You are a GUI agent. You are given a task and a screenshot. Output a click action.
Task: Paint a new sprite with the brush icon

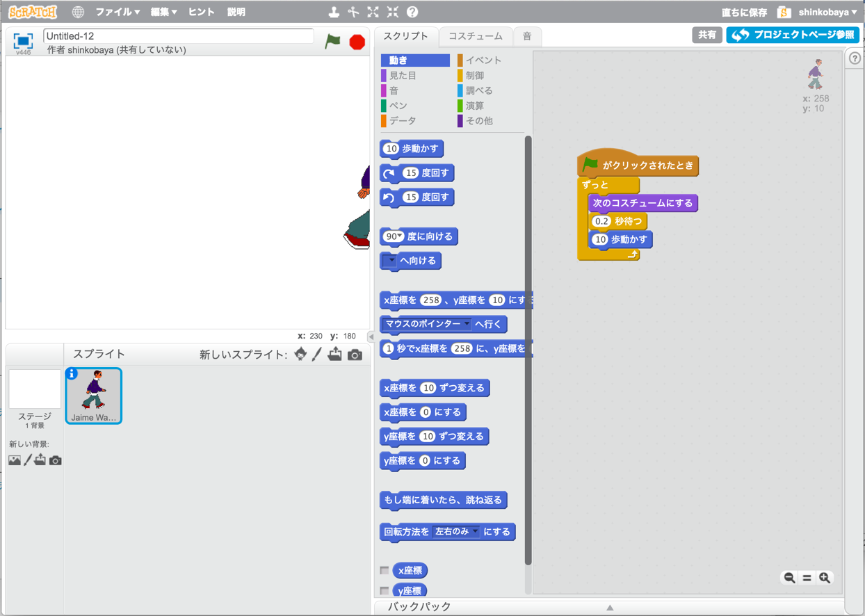click(x=317, y=355)
